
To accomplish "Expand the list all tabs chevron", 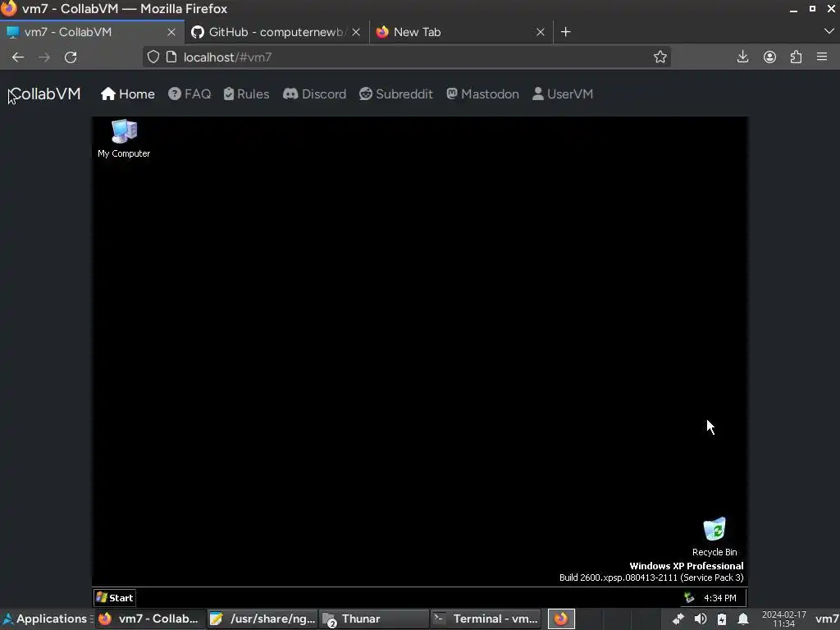I will tap(829, 32).
